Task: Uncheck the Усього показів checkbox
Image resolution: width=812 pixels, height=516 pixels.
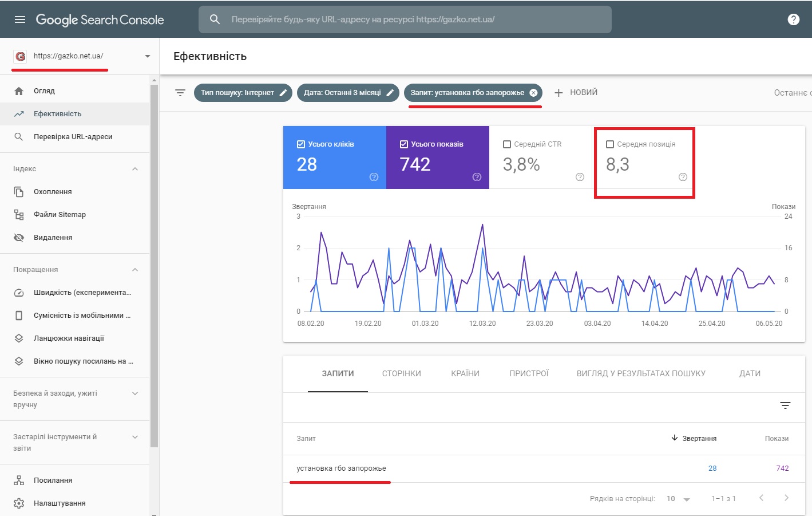Action: click(404, 144)
